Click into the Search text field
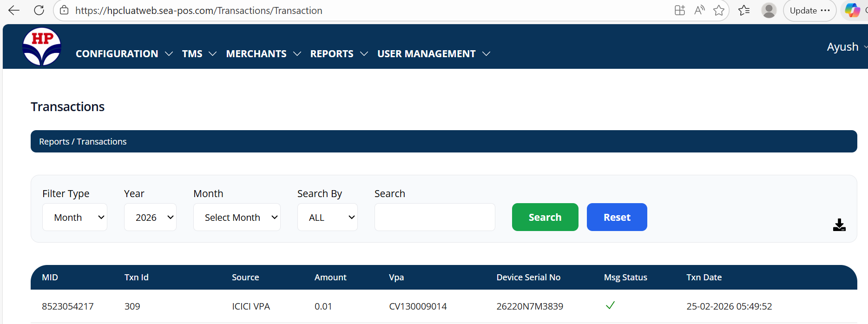 [x=434, y=217]
